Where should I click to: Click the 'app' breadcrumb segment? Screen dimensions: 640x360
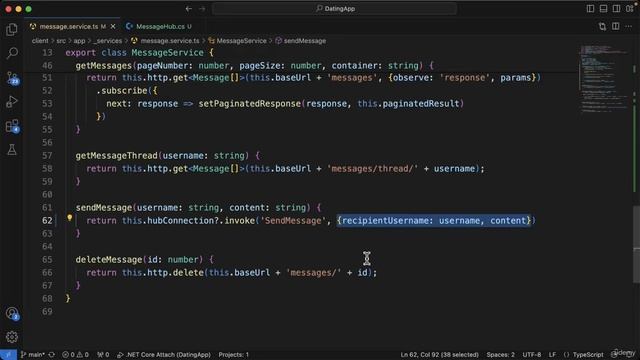coord(79,41)
